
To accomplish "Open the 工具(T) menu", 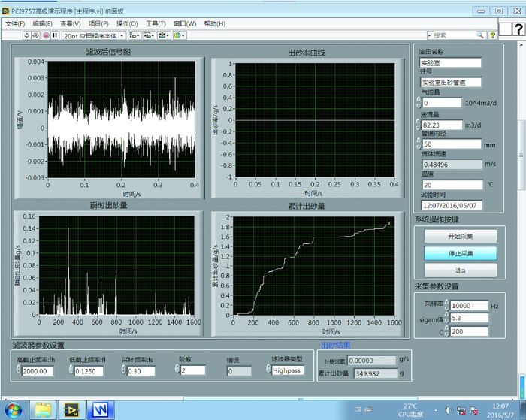I will (156, 24).
